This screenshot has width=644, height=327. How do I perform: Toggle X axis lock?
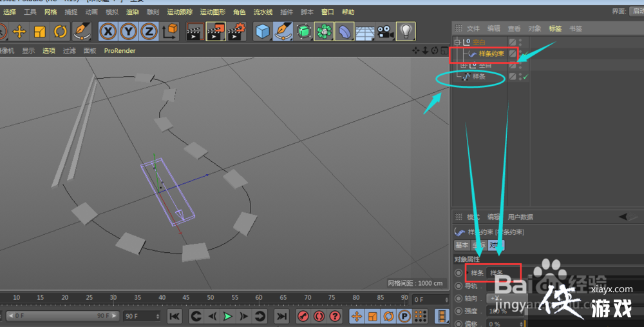point(108,31)
